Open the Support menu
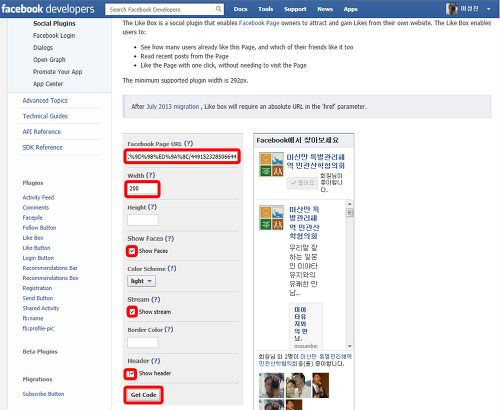The height and width of the screenshot is (410, 500). point(295,9)
